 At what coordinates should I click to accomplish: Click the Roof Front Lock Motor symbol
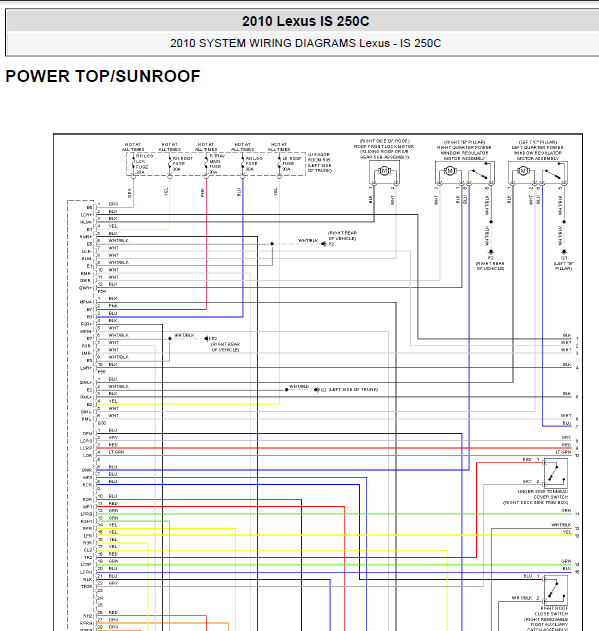(384, 171)
